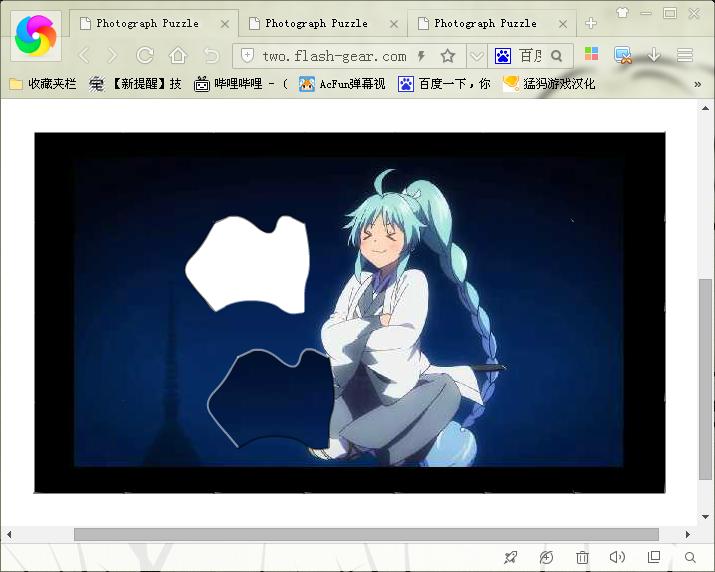Open the hamburger main menu
Screen dimensions: 715x572
click(x=685, y=56)
